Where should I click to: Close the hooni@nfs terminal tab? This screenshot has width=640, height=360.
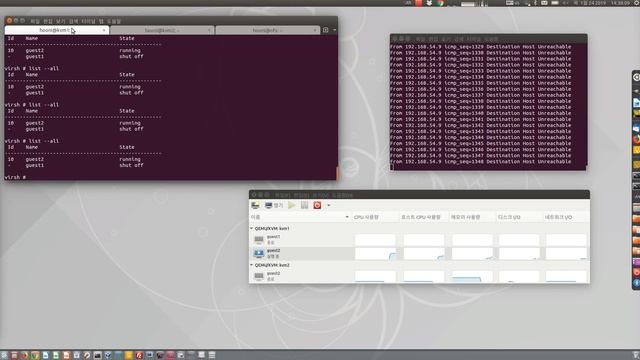coord(315,30)
